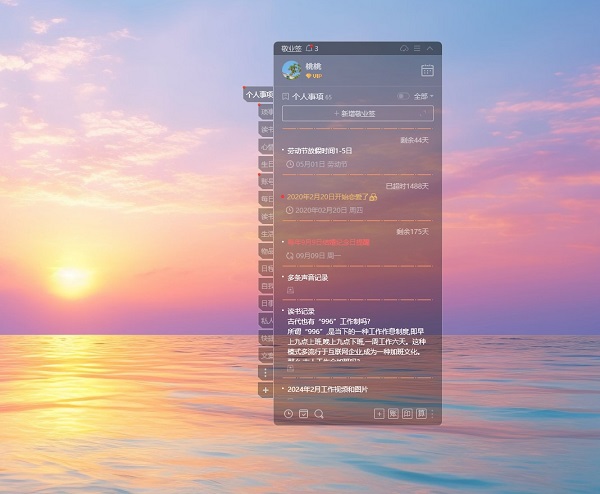Click the clock icon beside 2020年02月20日 周四
Screen dimensions: 600x494
coord(290,210)
